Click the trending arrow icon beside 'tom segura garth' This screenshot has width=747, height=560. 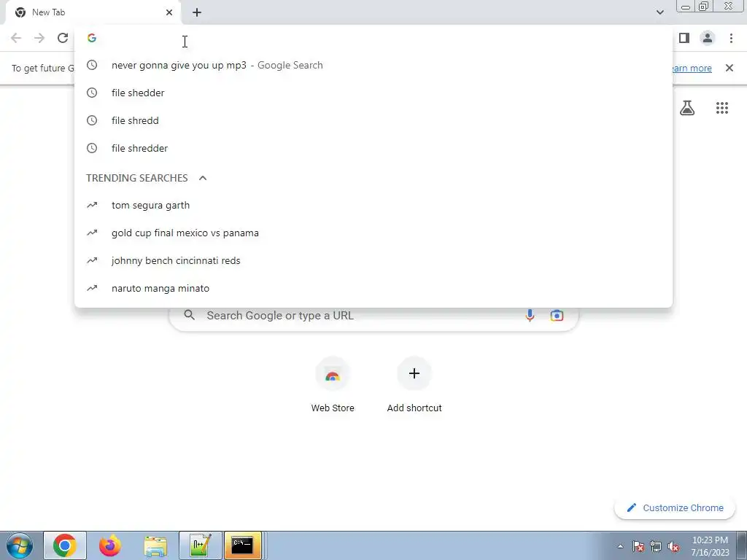(x=92, y=205)
